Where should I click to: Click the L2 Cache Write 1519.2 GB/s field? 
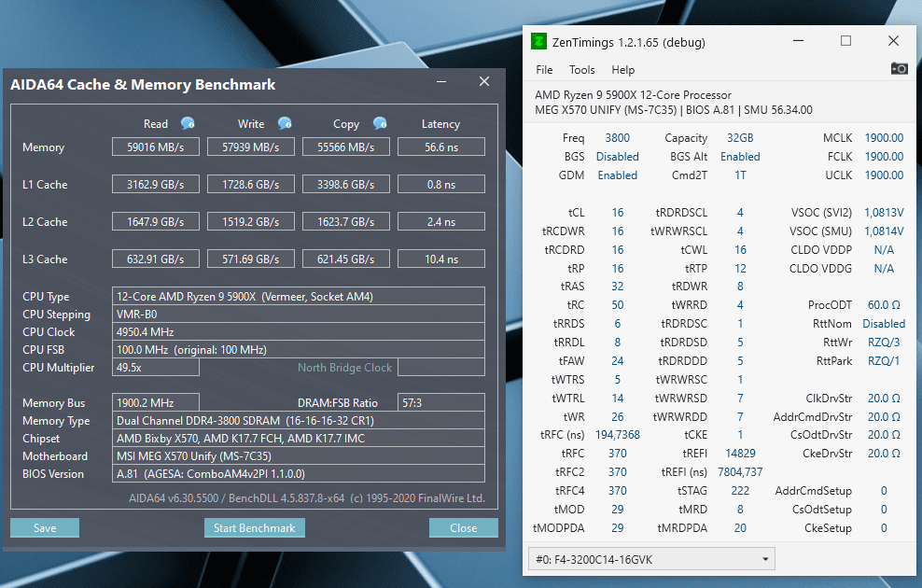pos(250,222)
